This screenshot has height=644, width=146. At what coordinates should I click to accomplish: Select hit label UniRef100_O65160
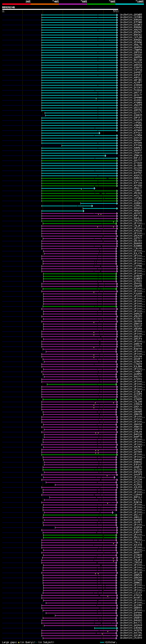point(131,55)
